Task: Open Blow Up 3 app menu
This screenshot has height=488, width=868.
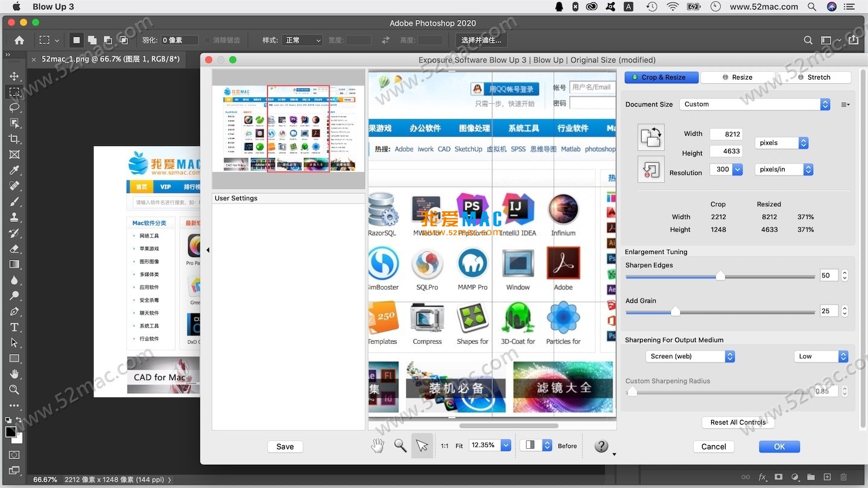Action: tap(53, 7)
